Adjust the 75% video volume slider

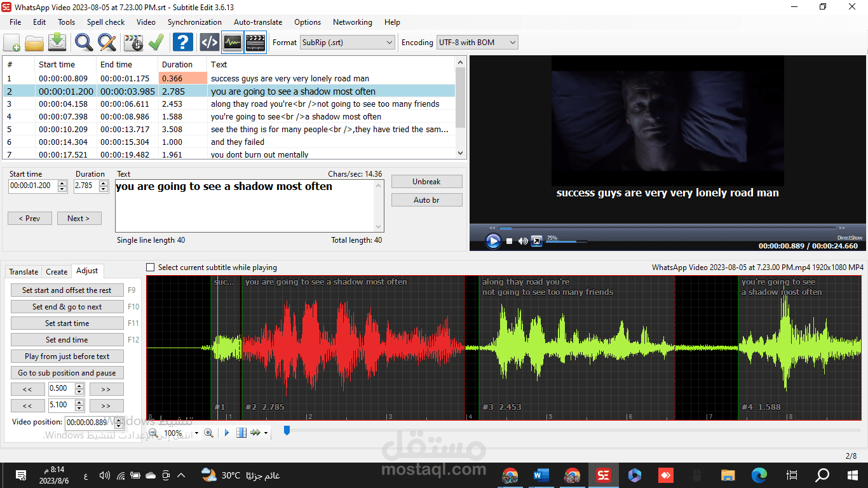pos(566,241)
